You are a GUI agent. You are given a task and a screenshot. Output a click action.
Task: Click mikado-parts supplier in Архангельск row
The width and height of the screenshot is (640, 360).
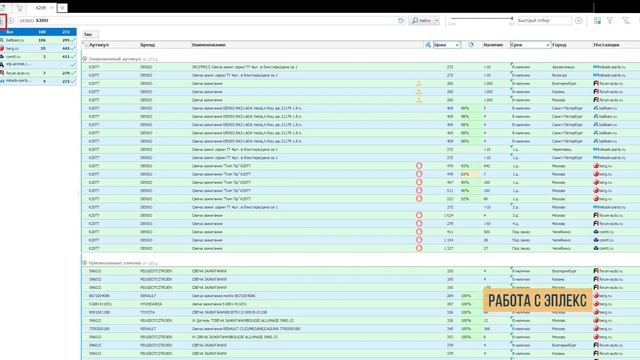tap(609, 67)
